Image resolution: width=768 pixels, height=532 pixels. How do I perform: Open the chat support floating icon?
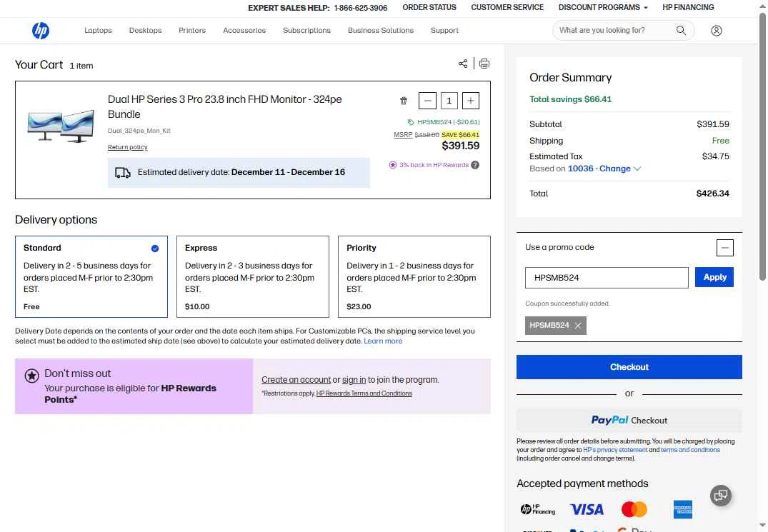point(720,496)
